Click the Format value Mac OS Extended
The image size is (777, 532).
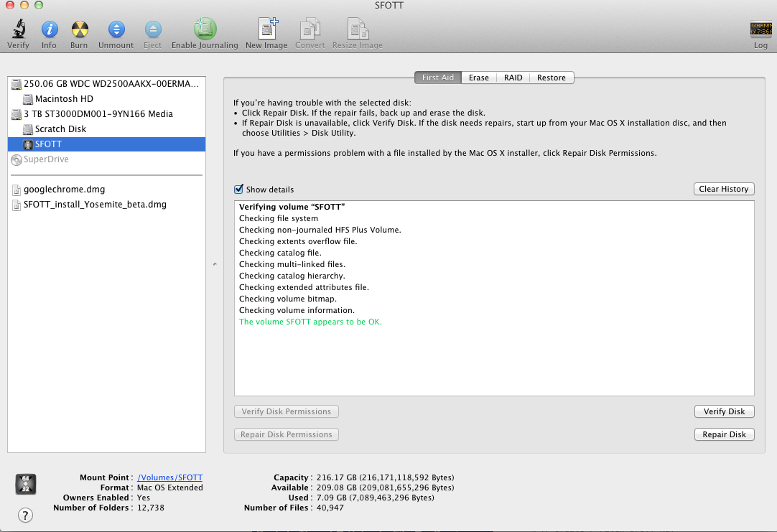point(170,487)
